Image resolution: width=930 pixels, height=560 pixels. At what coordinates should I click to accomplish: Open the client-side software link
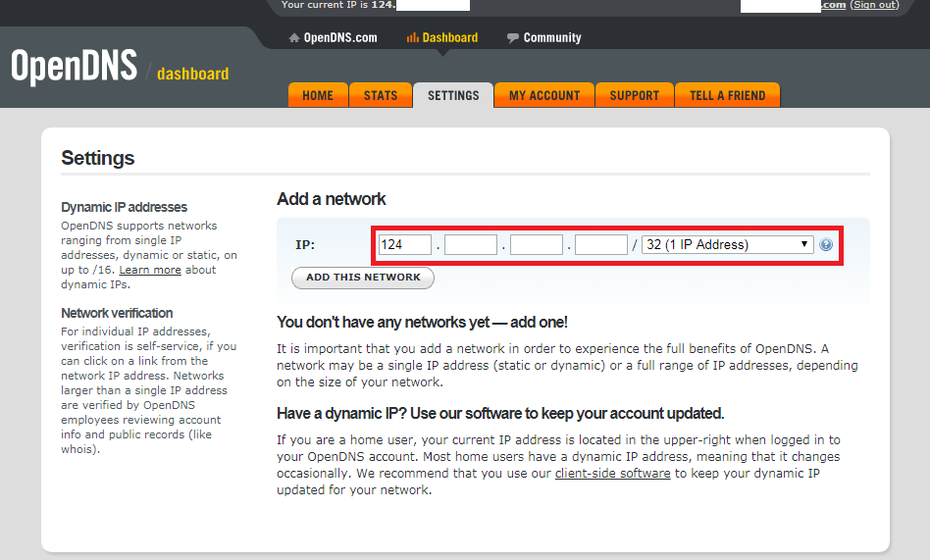click(612, 474)
